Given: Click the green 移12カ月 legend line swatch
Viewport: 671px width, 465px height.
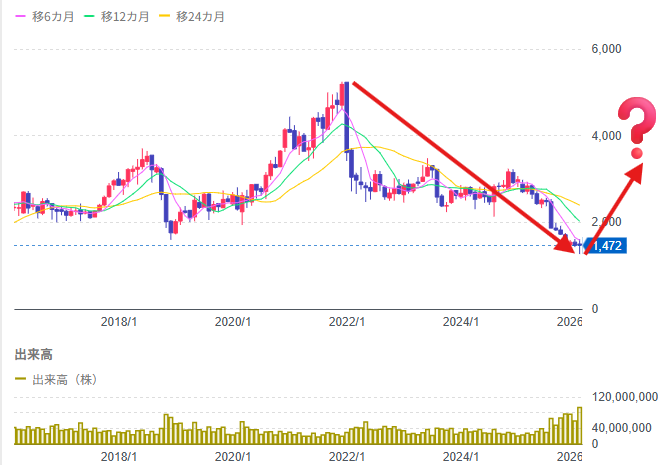Looking at the screenshot, I should click(x=93, y=17).
